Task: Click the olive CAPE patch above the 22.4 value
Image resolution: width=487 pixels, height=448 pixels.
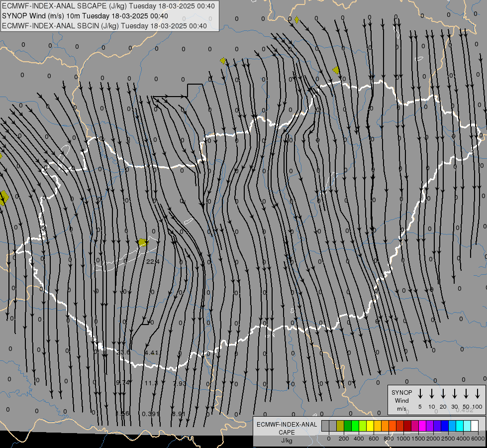Action: pos(143,242)
